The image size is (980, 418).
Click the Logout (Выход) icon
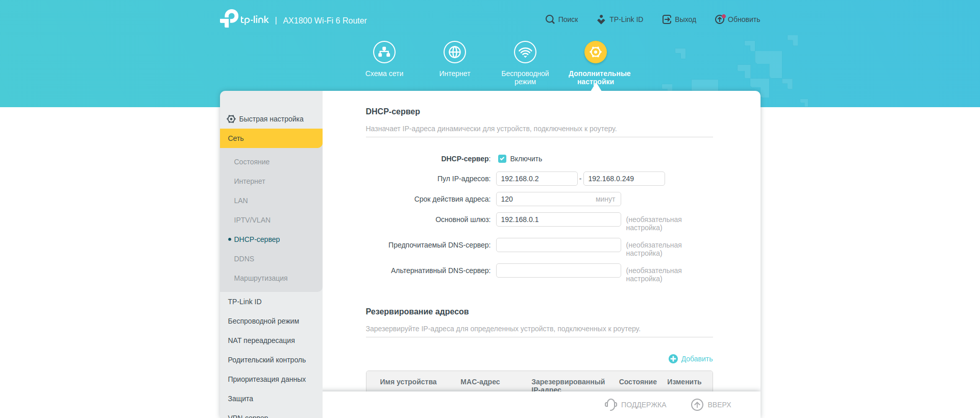(x=667, y=19)
